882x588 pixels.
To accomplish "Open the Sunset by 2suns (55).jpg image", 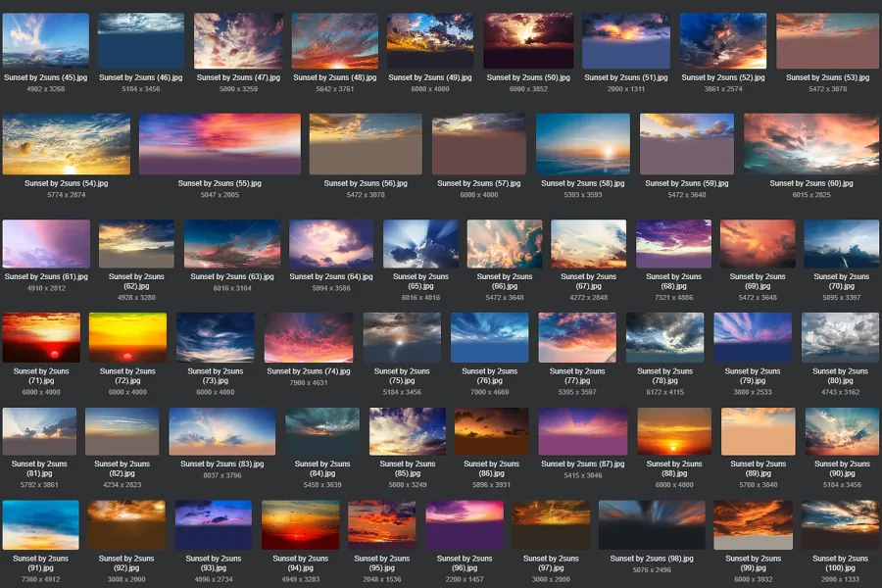I will 220,144.
